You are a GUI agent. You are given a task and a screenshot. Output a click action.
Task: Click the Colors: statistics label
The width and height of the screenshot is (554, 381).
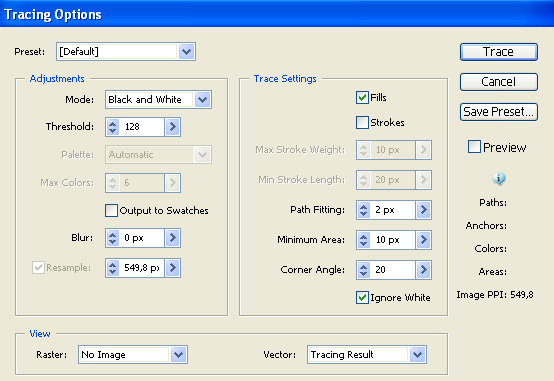click(491, 248)
